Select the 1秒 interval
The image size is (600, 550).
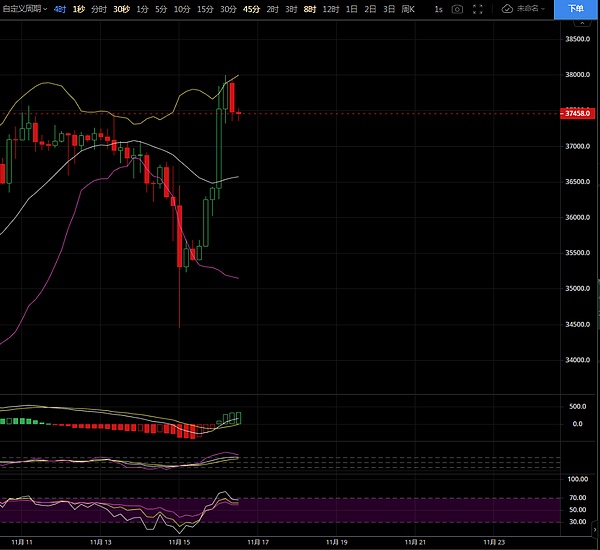(79, 9)
